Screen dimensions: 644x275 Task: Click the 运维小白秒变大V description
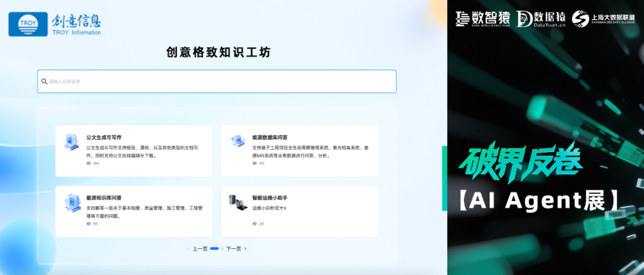tap(270, 208)
